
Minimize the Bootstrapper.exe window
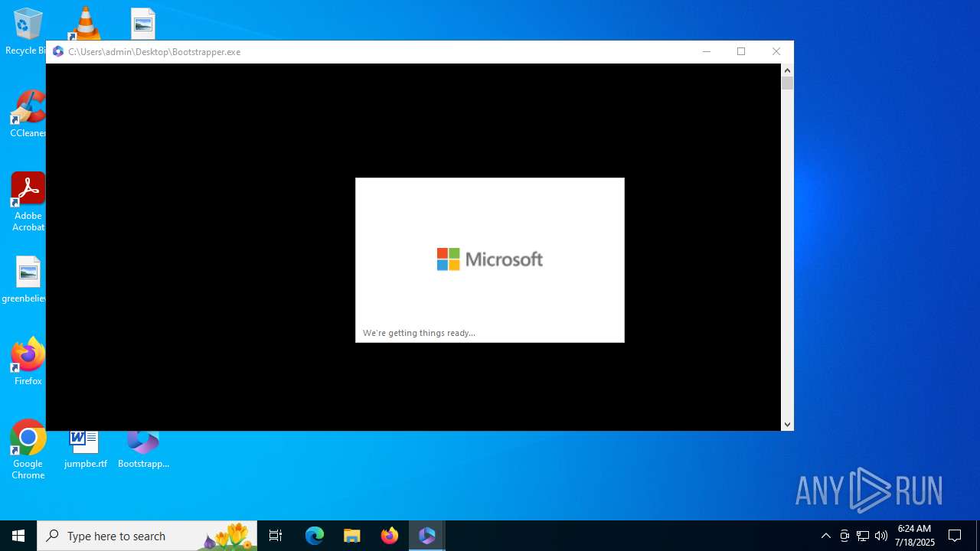[706, 52]
